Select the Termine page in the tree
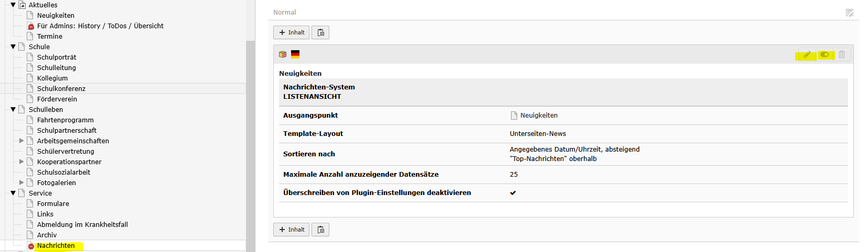Image resolution: width=868 pixels, height=252 pixels. [x=50, y=37]
